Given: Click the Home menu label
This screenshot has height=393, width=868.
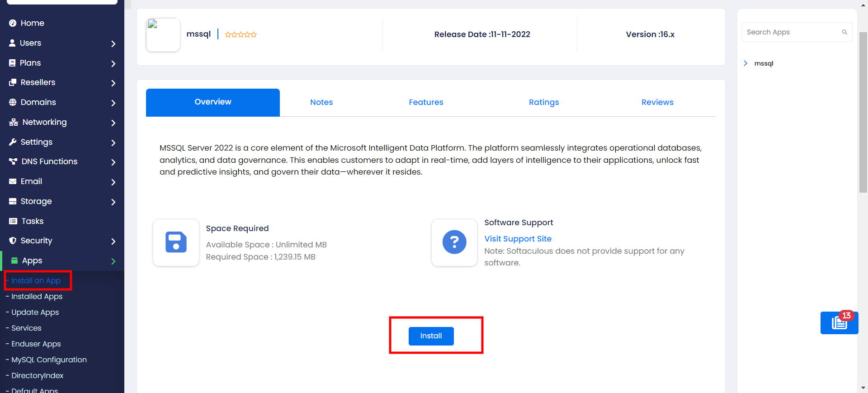Looking at the screenshot, I should pyautogui.click(x=33, y=23).
